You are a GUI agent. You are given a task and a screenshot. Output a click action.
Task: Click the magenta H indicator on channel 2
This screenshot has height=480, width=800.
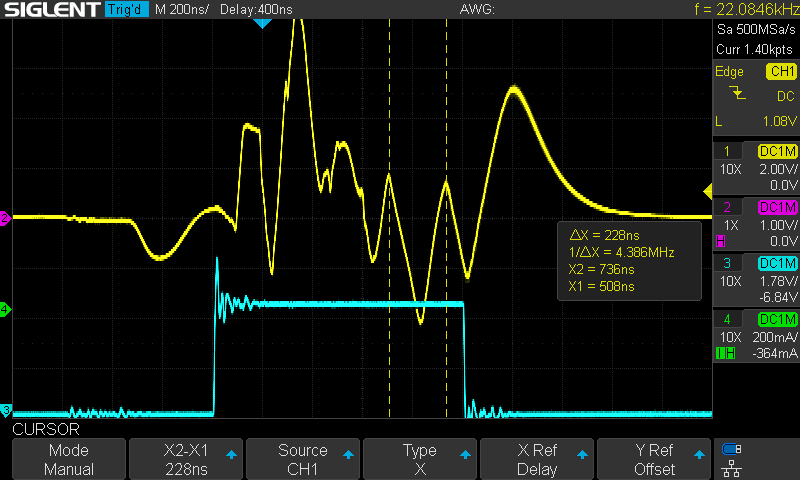721,241
